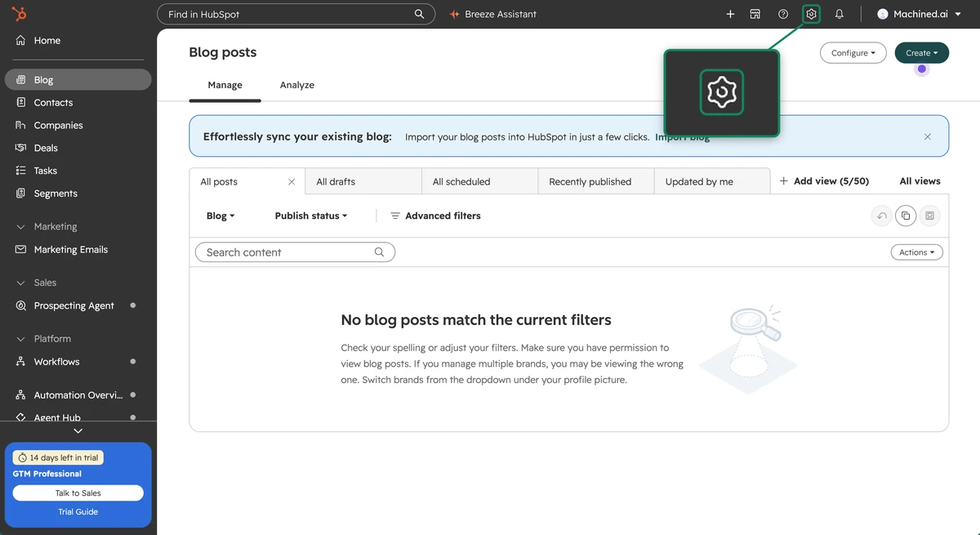This screenshot has width=980, height=535.
Task: Open the Actions dropdown
Action: (916, 252)
